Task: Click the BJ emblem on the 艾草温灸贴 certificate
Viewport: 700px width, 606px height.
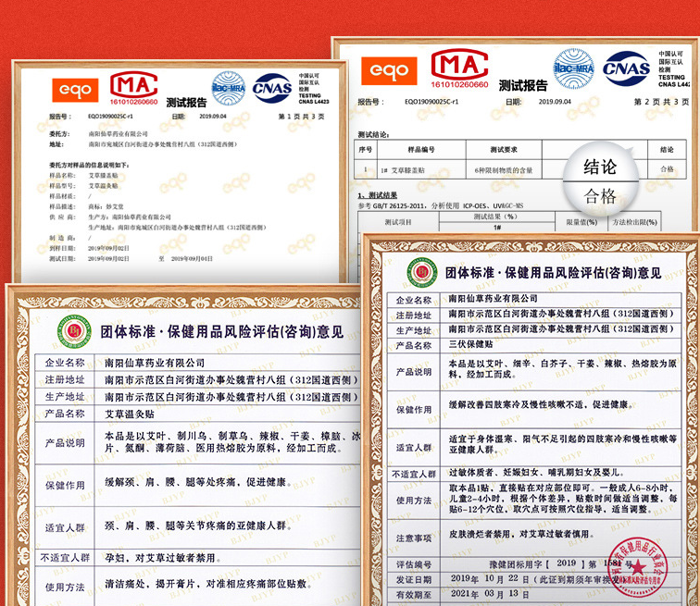Action: 74,331
